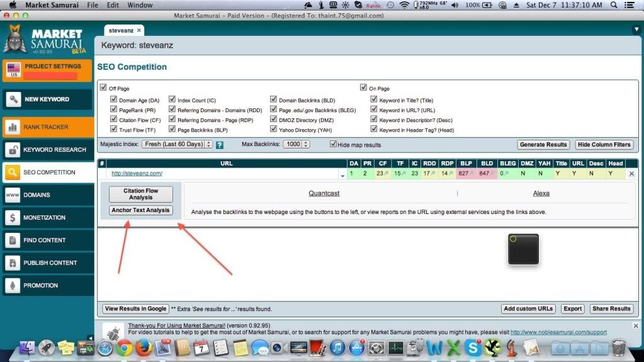Toggle the On Page checkbox
This screenshot has height=362, width=644.
(363, 87)
